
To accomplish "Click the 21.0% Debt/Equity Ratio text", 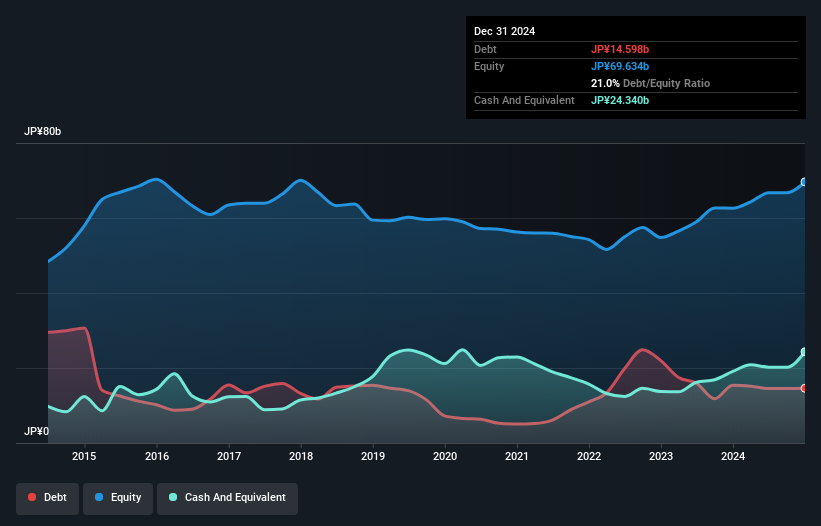I will click(650, 83).
